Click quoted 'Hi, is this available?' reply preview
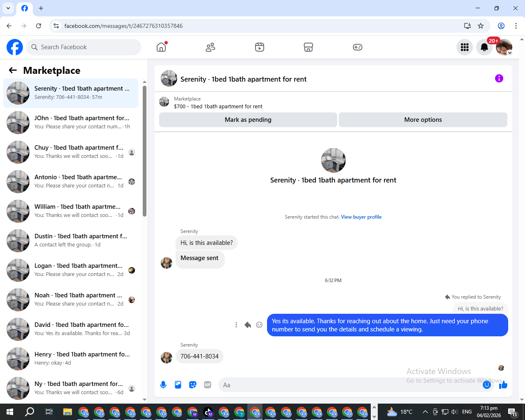This screenshot has width=525, height=420. (x=480, y=308)
